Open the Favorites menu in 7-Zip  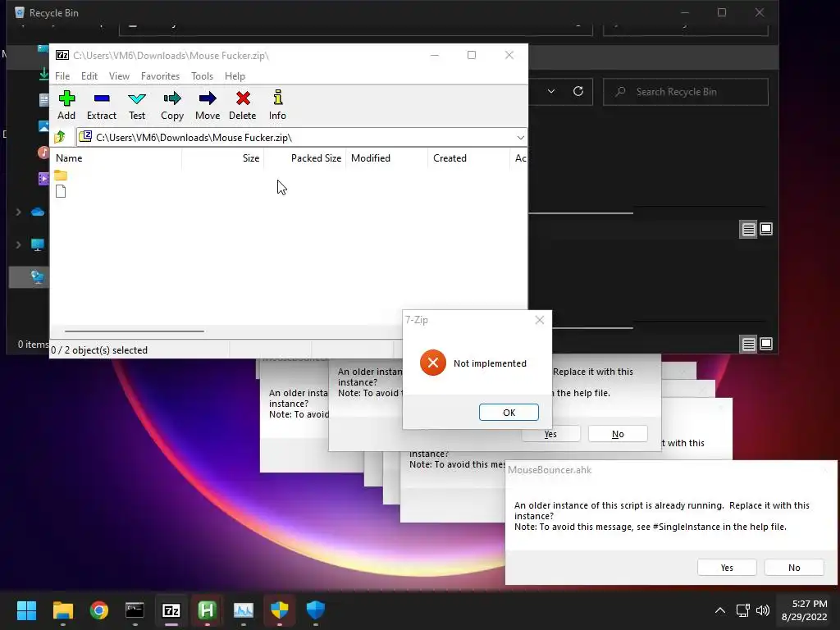[x=160, y=76]
